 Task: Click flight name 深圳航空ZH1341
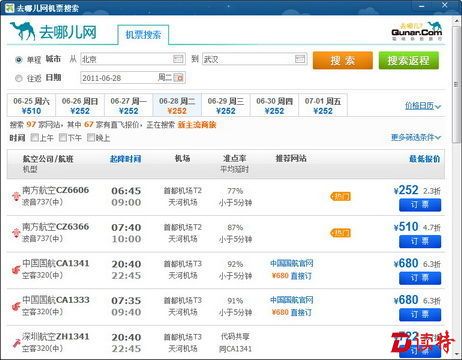pos(56,337)
